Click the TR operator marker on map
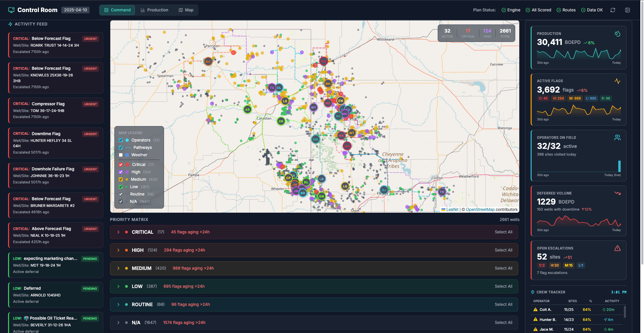644x333 pixels. (442, 192)
